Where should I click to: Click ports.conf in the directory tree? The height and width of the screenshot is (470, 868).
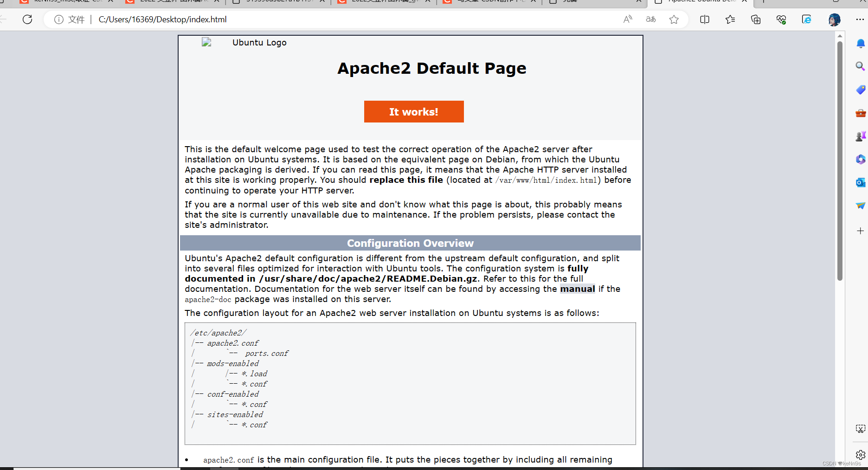tap(267, 354)
